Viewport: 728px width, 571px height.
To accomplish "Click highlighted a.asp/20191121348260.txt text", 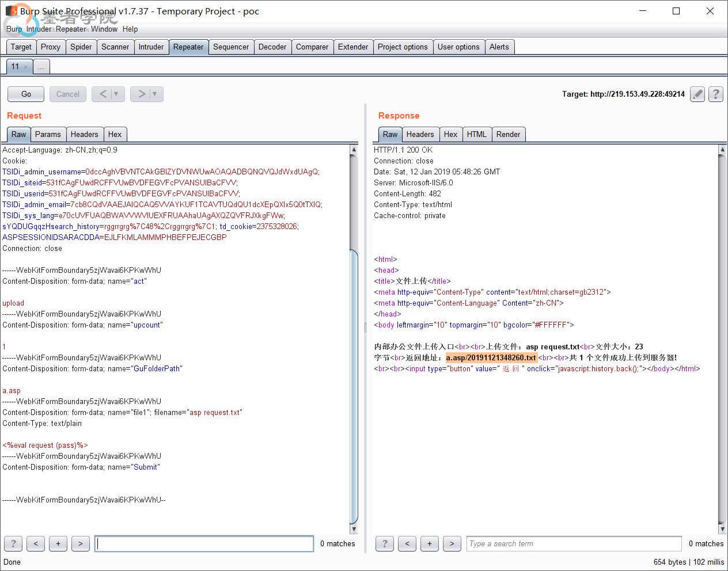I will tap(491, 357).
